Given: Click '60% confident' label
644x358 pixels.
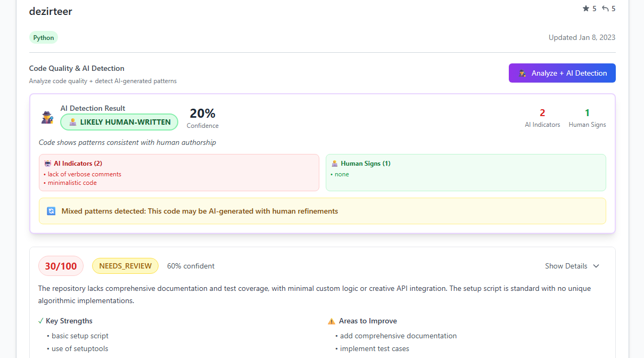Looking at the screenshot, I should coord(191,266).
